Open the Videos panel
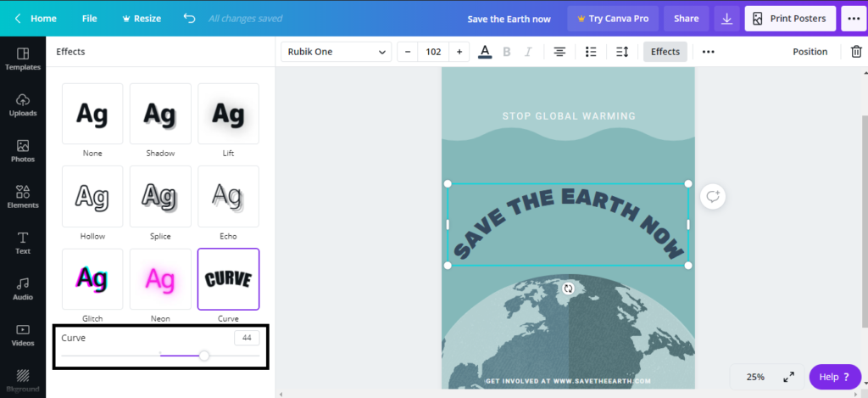Image resolution: width=868 pixels, height=398 pixels. click(x=23, y=335)
